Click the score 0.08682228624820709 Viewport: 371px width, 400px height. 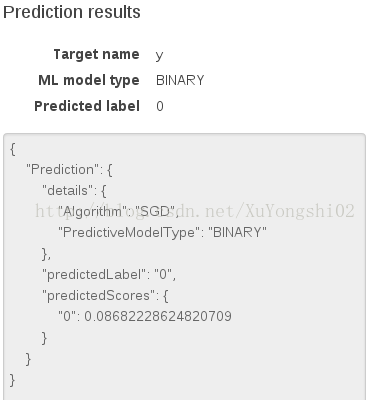pyautogui.click(x=158, y=316)
